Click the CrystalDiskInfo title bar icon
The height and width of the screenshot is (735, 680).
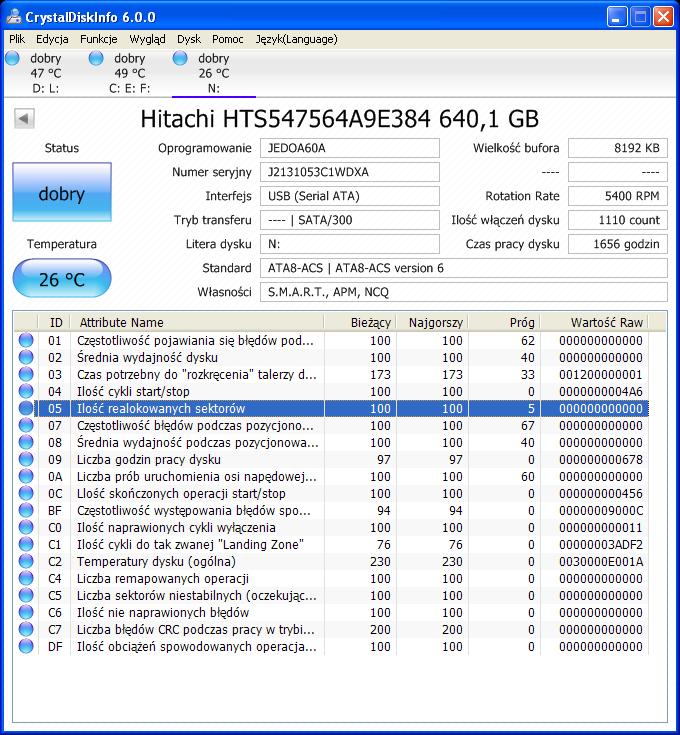coord(14,17)
